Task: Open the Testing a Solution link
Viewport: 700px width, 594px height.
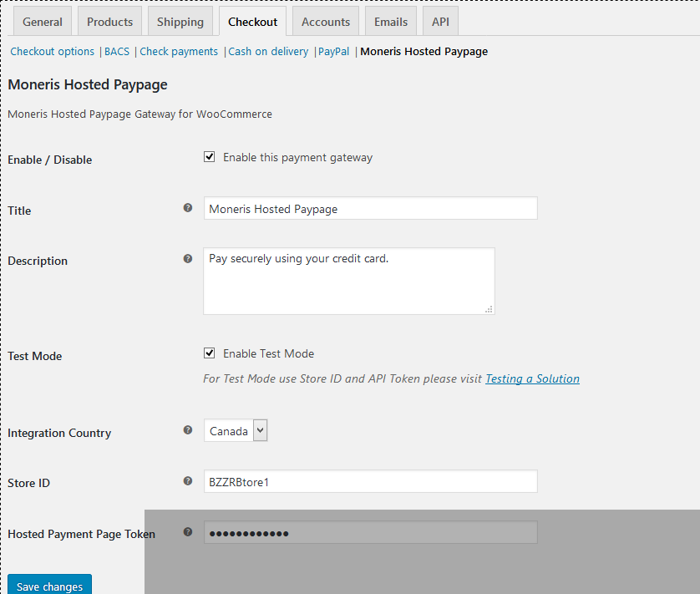Action: pyautogui.click(x=532, y=378)
